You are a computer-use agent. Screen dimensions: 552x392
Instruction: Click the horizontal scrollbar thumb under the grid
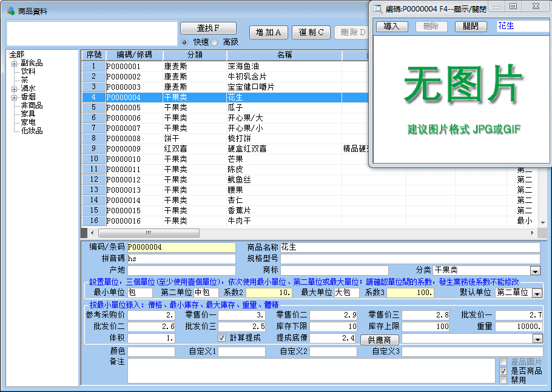pos(149,233)
